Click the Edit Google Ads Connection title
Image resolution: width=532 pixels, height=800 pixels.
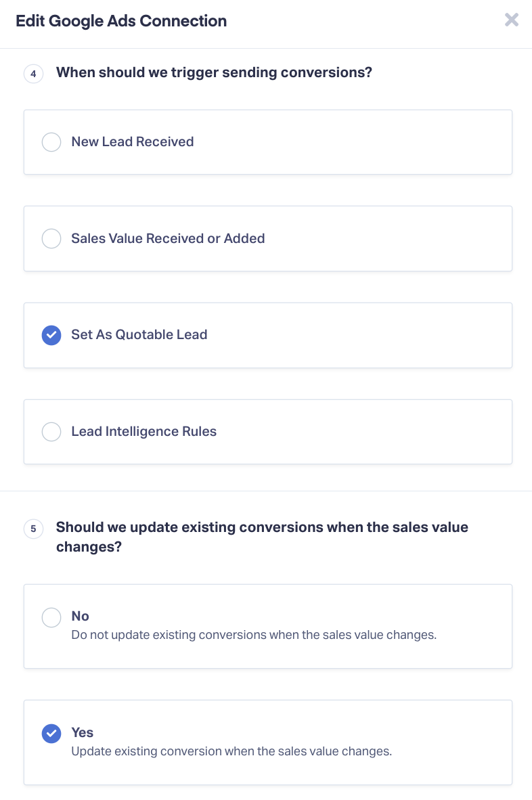121,21
